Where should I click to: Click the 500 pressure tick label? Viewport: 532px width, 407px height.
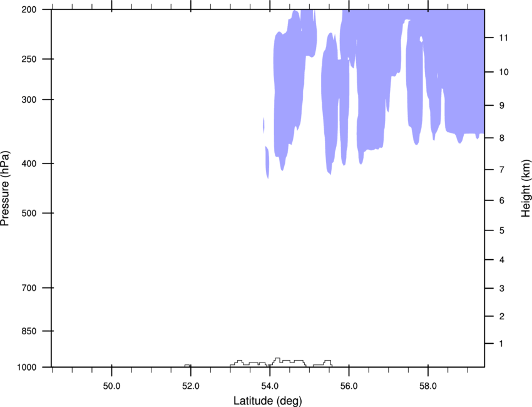(29, 213)
